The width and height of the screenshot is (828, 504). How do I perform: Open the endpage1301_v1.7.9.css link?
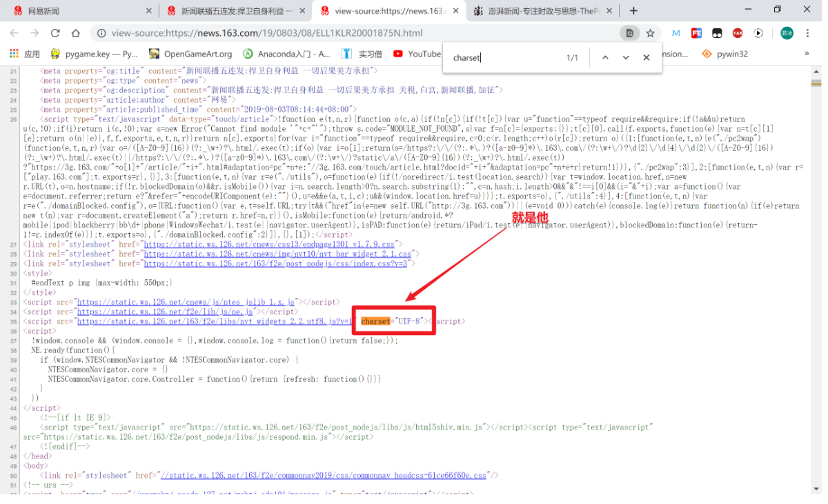tap(269, 244)
